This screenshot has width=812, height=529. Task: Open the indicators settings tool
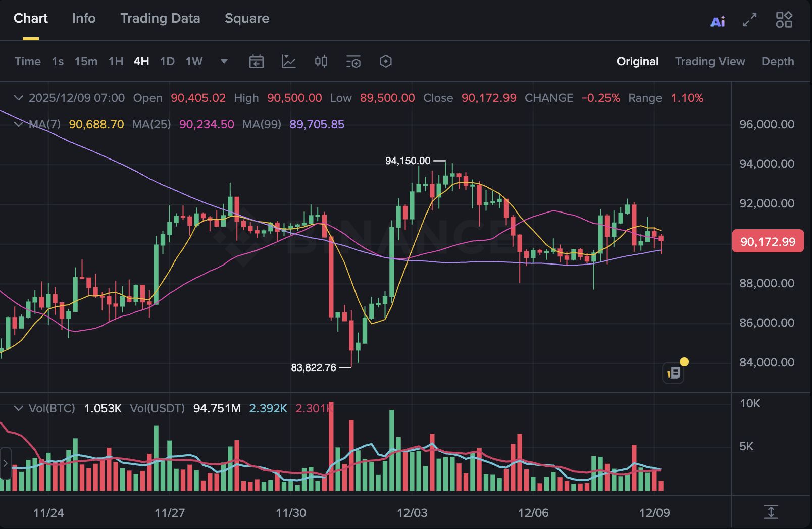click(353, 61)
